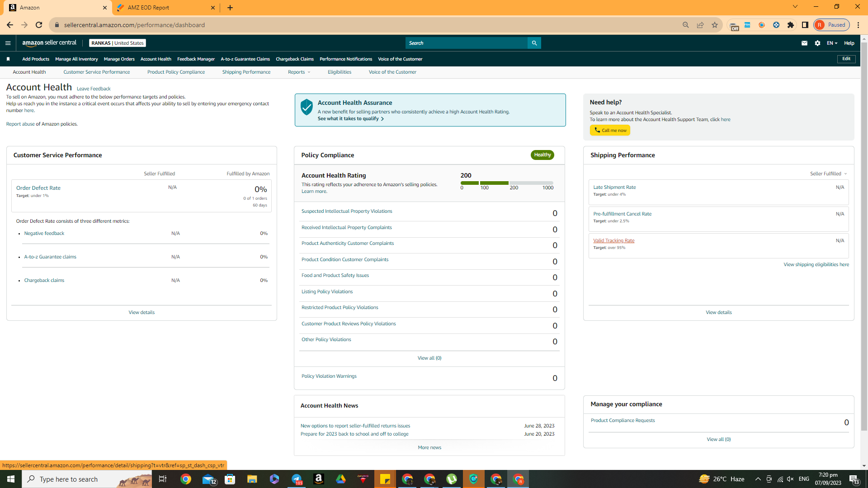This screenshot has height=488, width=868.
Task: Click the Account Health Rating progress bar
Action: point(507,183)
